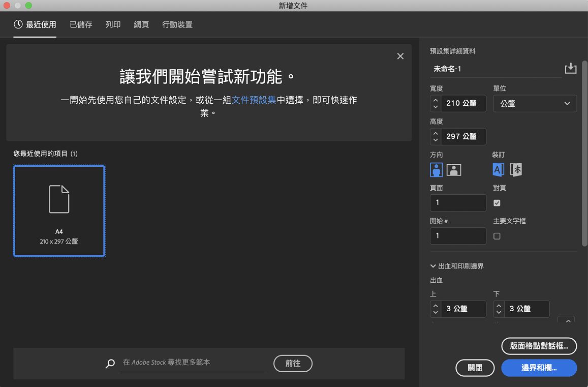Viewport: 588px width, 387px height.
Task: Click the 頁面 pages input field
Action: coord(458,203)
